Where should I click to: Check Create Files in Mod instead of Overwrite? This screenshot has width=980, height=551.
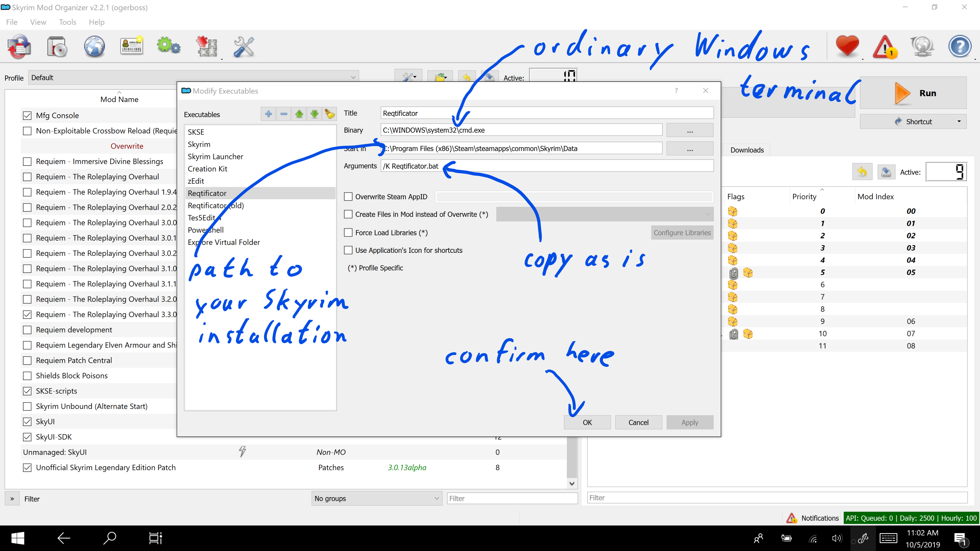[x=348, y=215]
